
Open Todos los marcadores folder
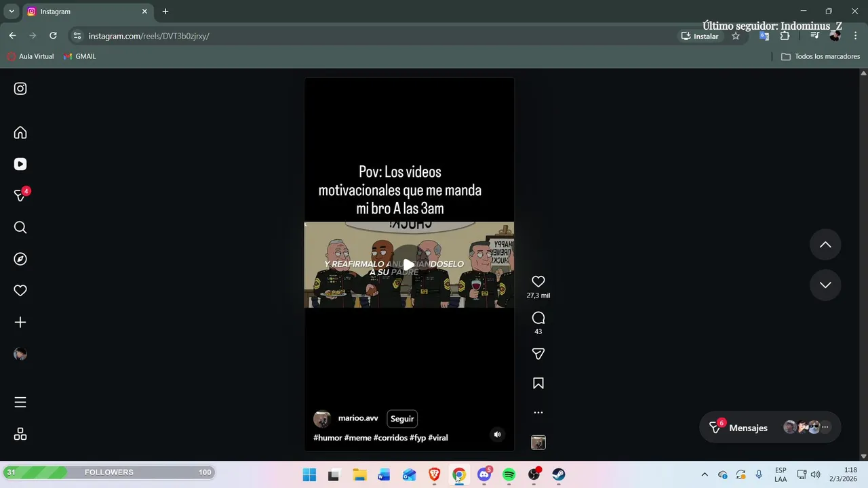[x=821, y=56]
